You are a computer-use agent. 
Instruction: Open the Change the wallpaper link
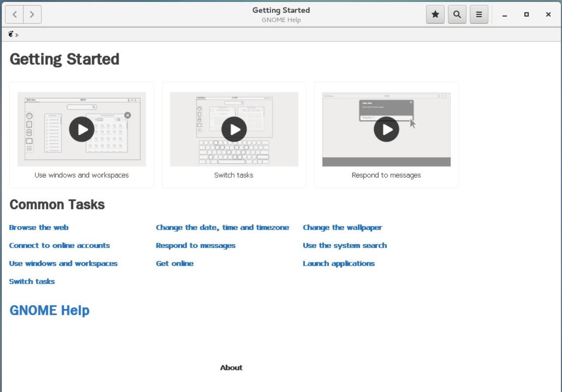click(342, 227)
